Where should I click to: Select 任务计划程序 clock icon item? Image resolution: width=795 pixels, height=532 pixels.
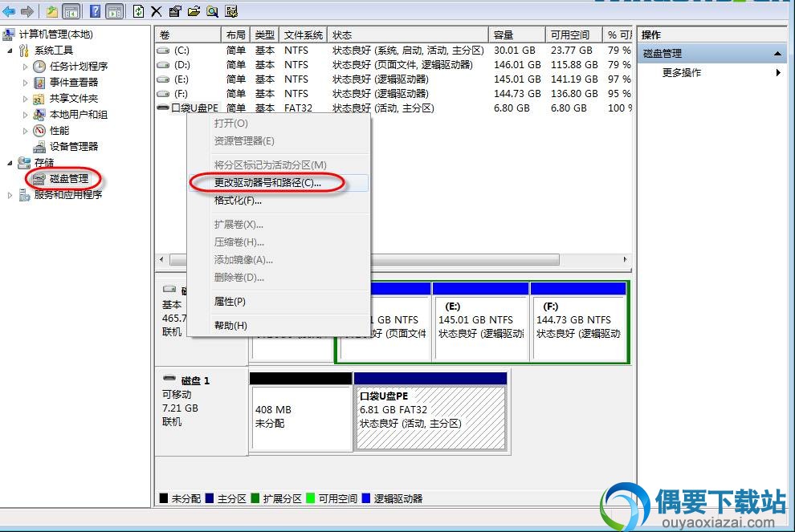coord(39,67)
